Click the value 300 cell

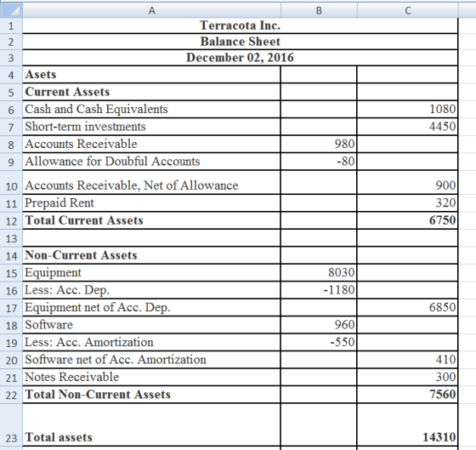click(407, 377)
